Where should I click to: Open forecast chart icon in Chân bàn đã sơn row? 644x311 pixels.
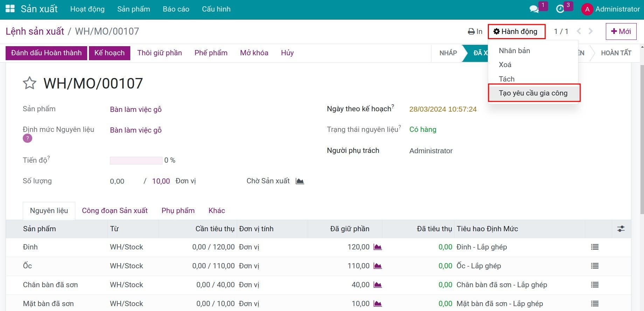tap(378, 285)
